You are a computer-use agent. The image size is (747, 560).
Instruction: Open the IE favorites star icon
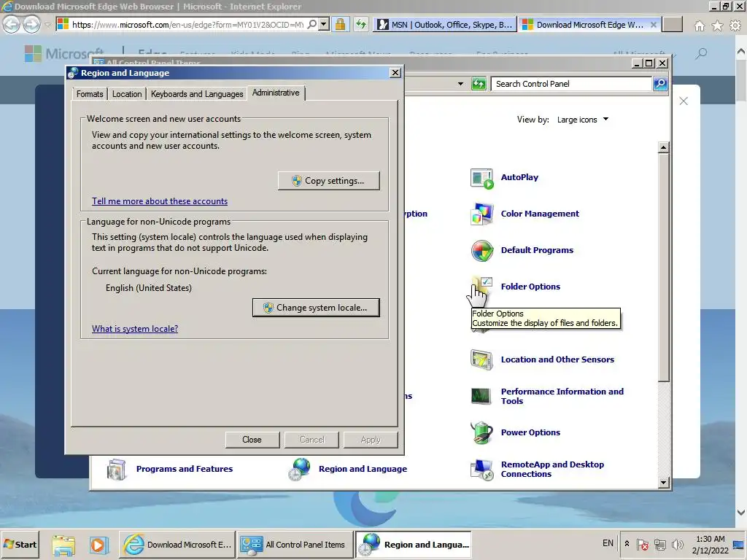717,26
